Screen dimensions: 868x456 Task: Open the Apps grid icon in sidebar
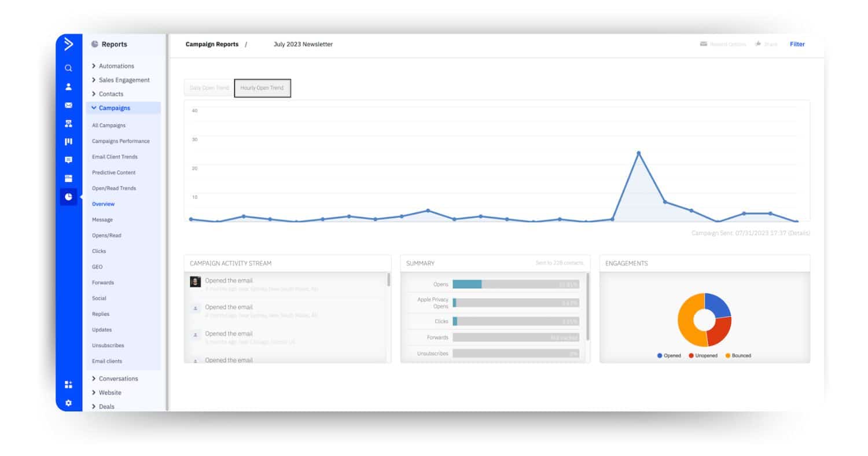(x=68, y=384)
